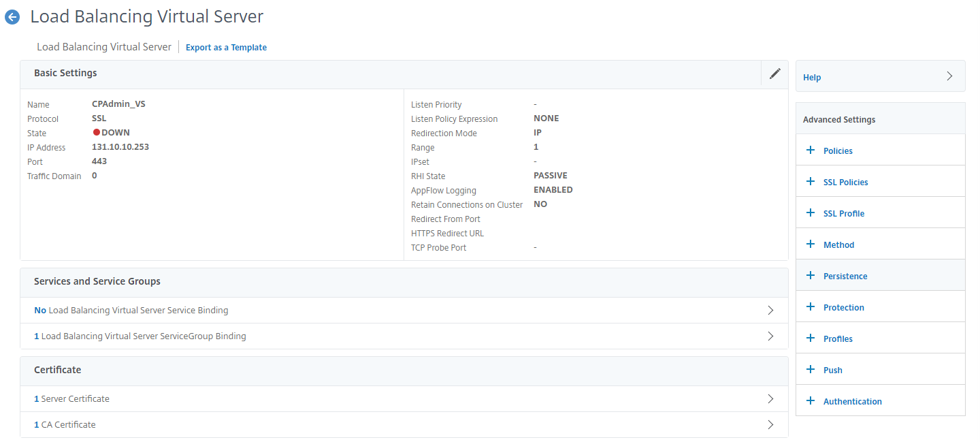Click Export as a Template link
The height and width of the screenshot is (442, 980).
click(226, 48)
